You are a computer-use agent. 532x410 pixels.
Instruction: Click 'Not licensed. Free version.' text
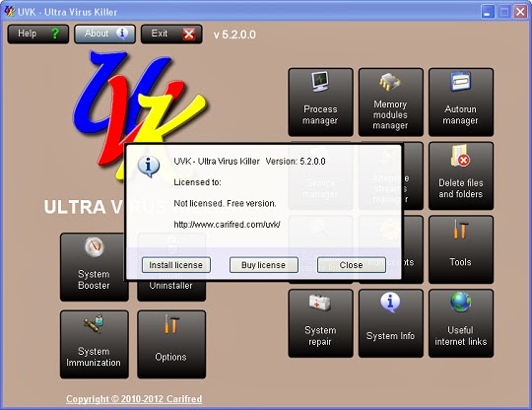[x=225, y=203]
